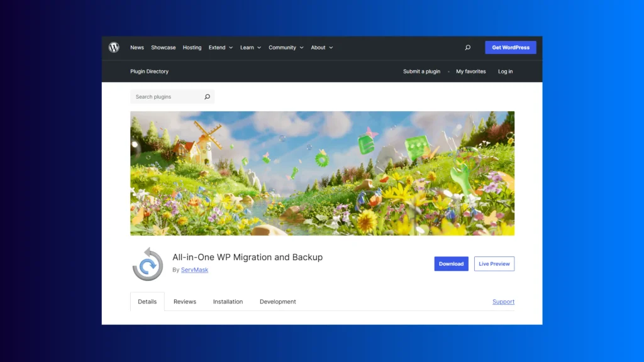
Task: Click the WordPress logo icon
Action: 114,48
